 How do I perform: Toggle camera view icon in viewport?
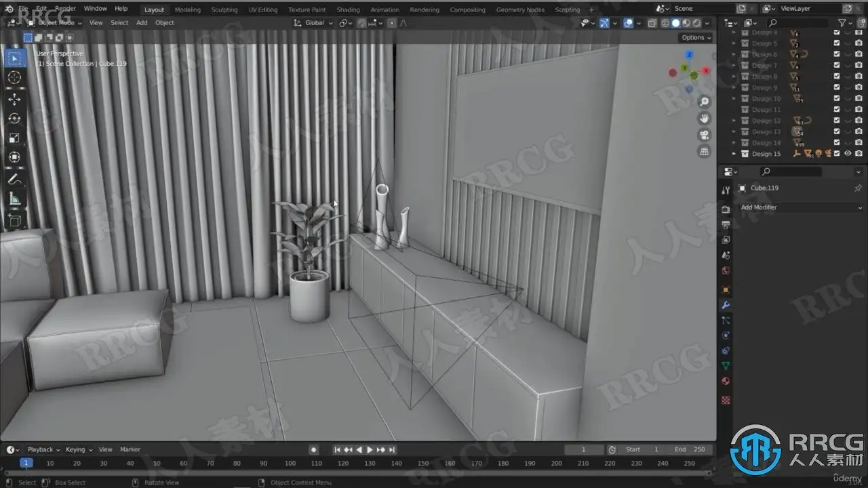click(705, 135)
